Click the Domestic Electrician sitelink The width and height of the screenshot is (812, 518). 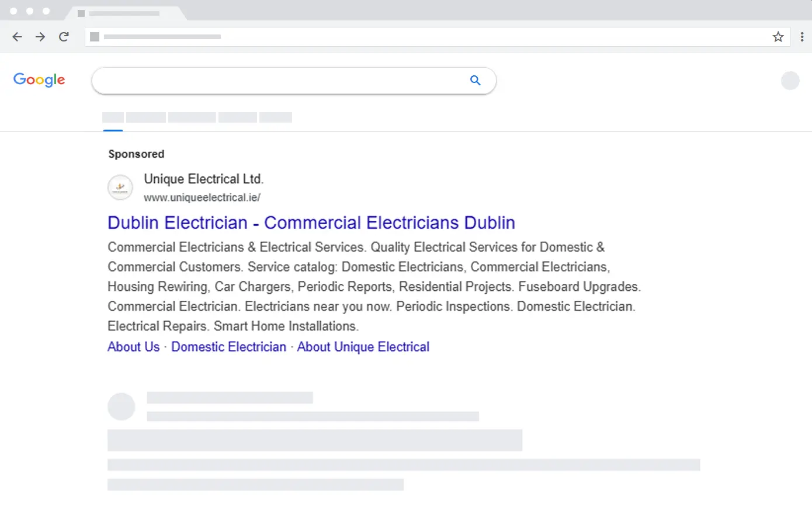[228, 346]
